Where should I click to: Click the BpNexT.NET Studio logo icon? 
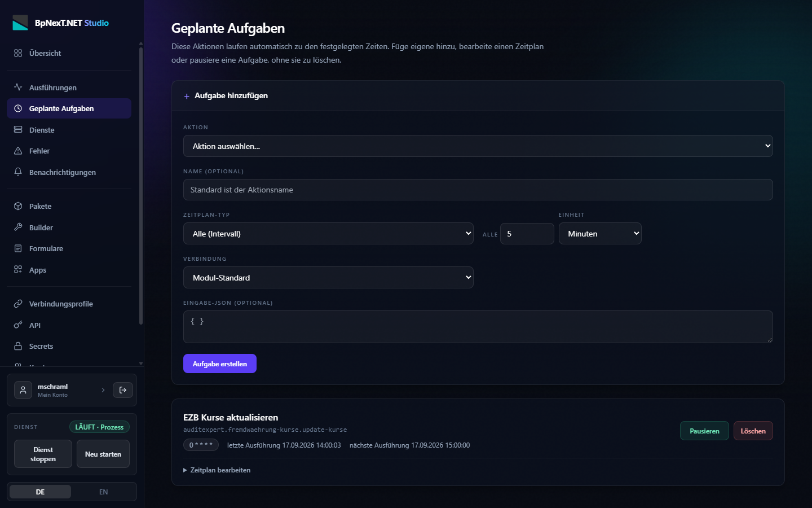(x=20, y=23)
